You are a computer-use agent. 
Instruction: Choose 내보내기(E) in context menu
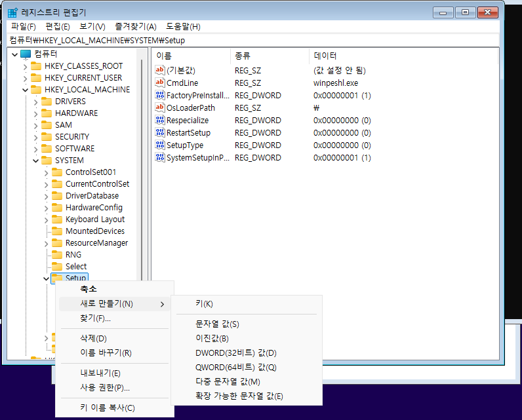tap(115, 373)
